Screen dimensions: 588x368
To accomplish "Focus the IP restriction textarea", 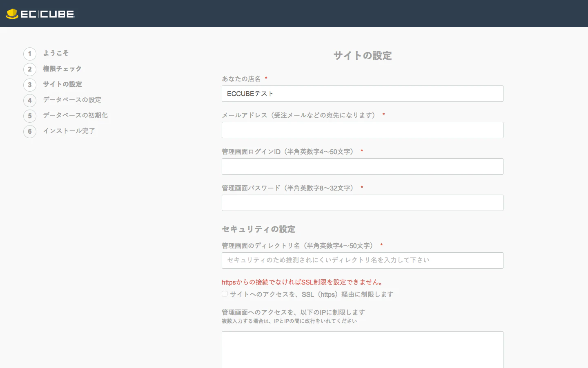I will pyautogui.click(x=363, y=350).
